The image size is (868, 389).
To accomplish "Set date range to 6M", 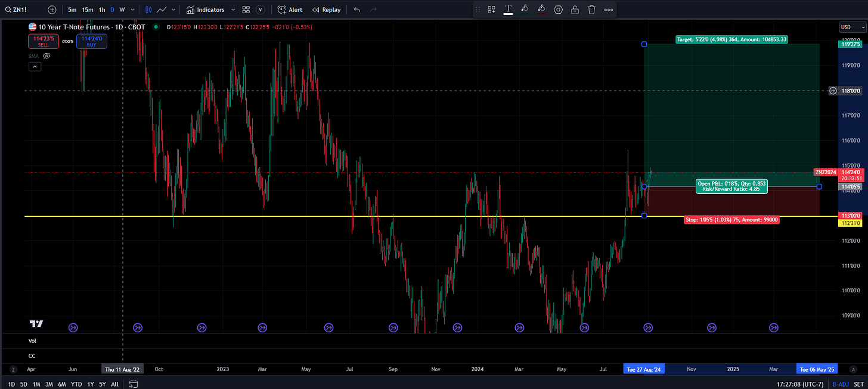I will point(62,384).
